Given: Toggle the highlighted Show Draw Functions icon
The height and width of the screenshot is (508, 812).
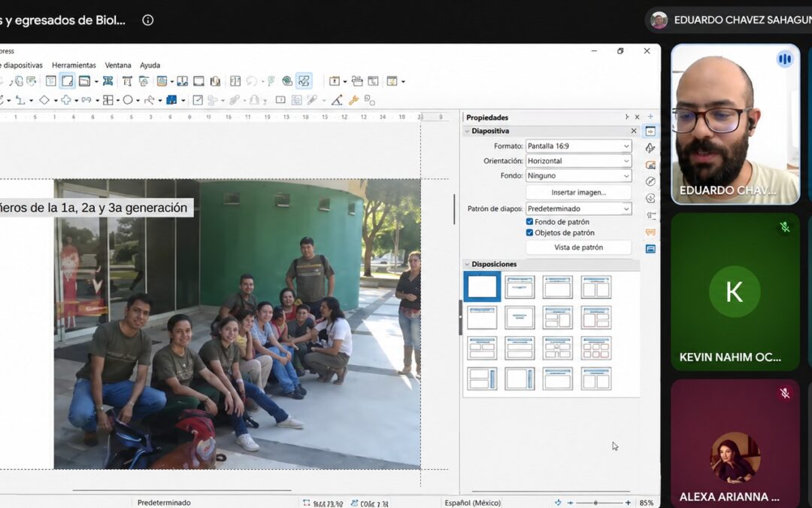Looking at the screenshot, I should click(x=304, y=81).
